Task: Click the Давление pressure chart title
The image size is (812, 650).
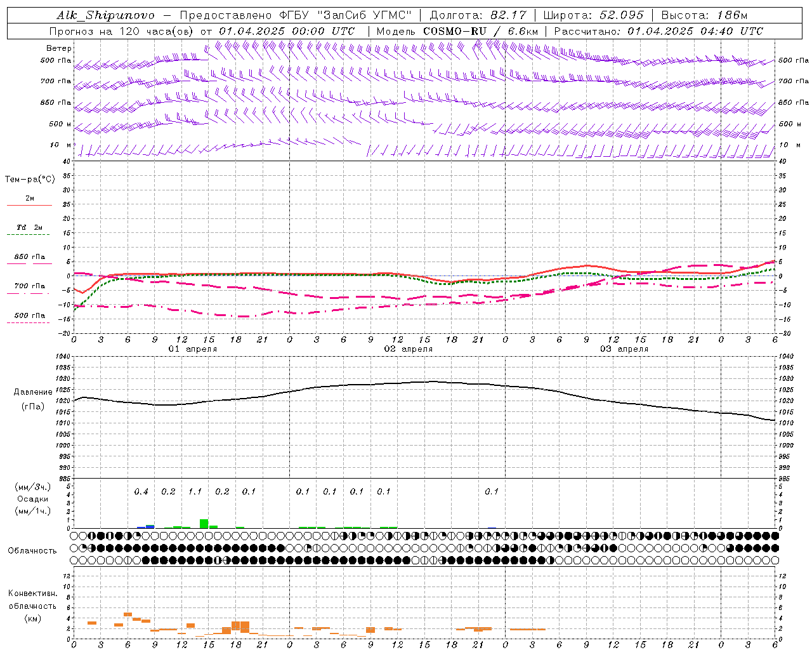Action: click(x=33, y=392)
